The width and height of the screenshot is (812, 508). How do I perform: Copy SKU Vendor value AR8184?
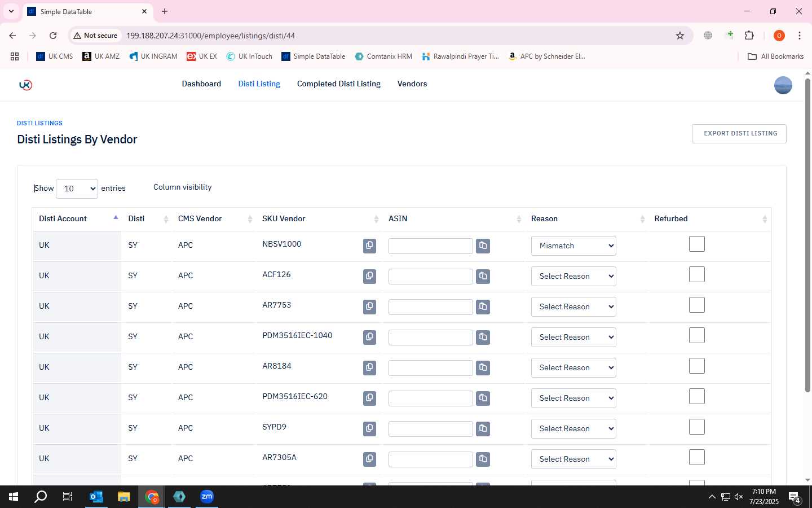tap(369, 367)
